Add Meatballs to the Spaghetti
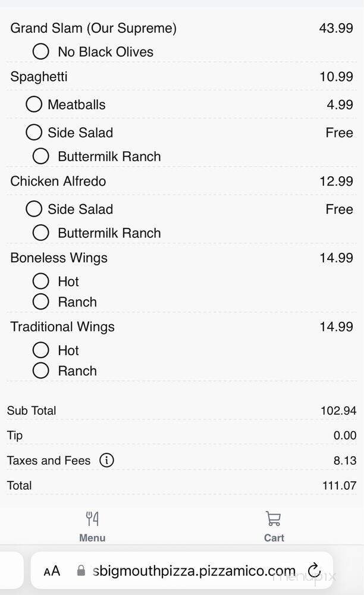This screenshot has height=595, width=364. 33,104
